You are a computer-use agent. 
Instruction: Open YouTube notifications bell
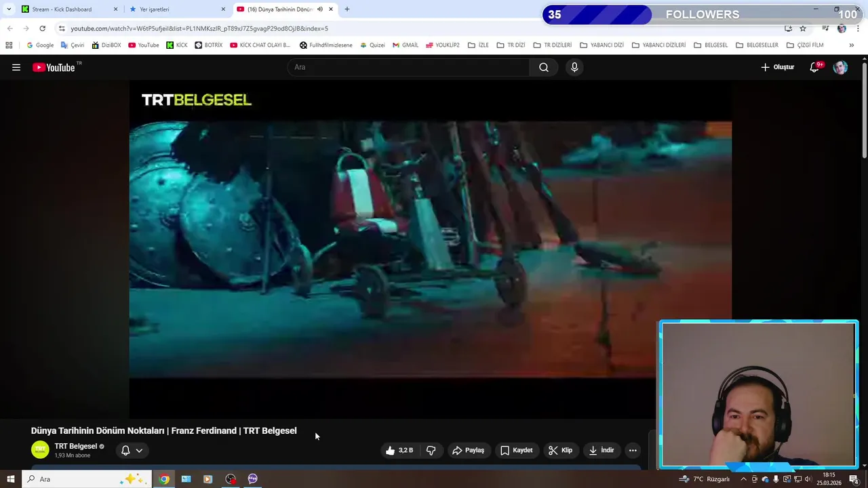click(x=815, y=67)
